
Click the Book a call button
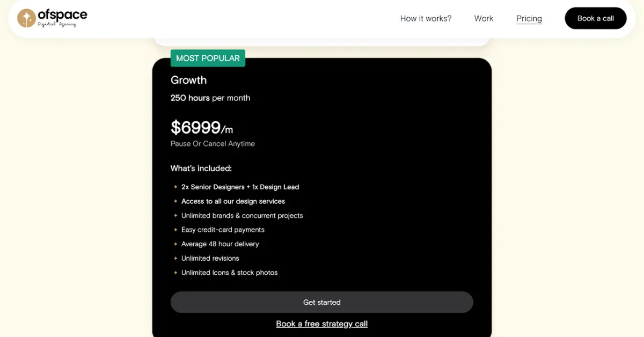tap(595, 18)
